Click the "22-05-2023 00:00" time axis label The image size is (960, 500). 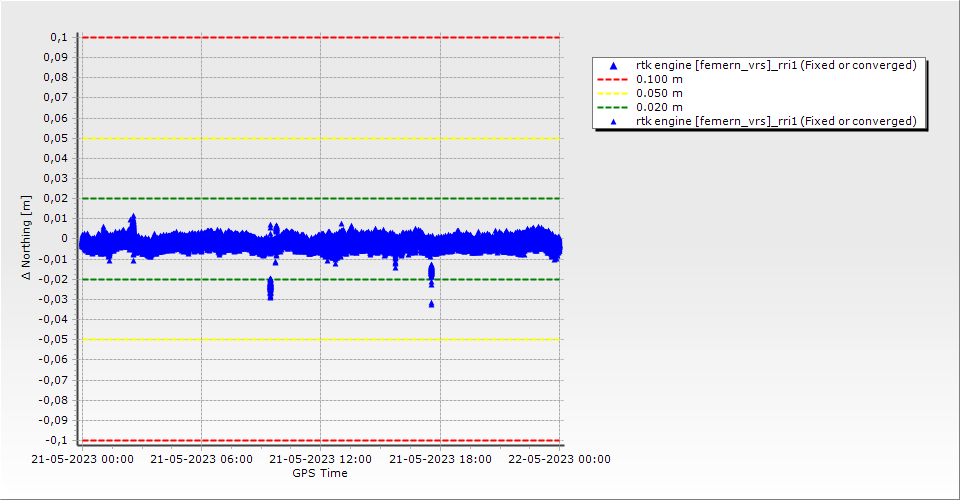[x=560, y=460]
